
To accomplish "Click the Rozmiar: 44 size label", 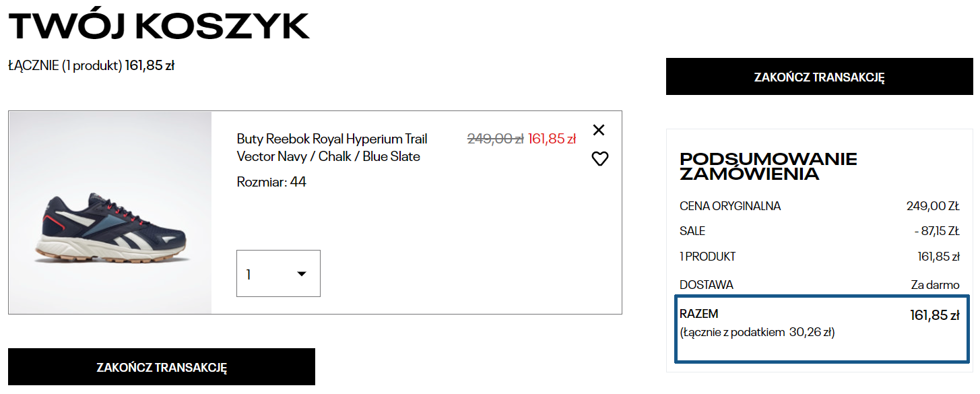I will [271, 182].
